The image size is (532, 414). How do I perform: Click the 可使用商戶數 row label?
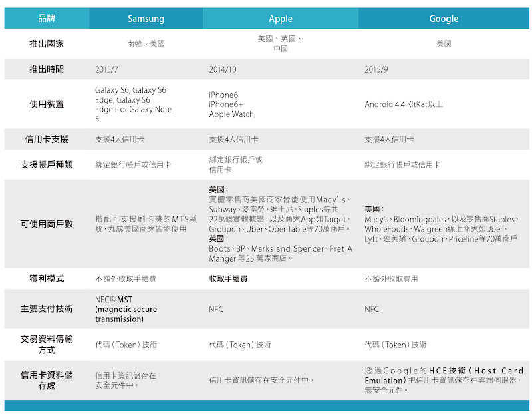point(47,224)
